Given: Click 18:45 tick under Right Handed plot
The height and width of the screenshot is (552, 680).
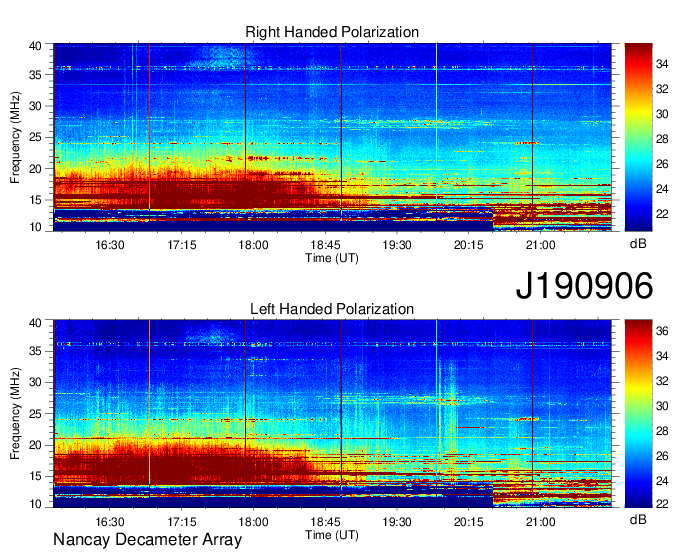Looking at the screenshot, I should 325,245.
